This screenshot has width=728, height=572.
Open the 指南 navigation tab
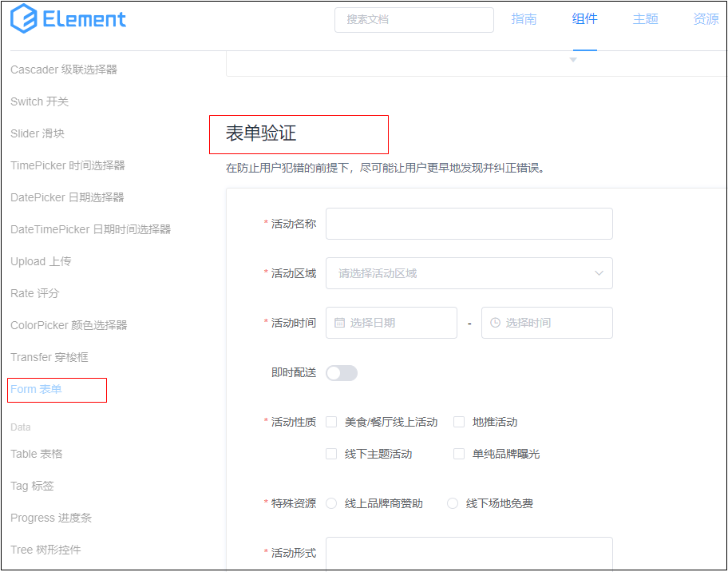pos(524,19)
